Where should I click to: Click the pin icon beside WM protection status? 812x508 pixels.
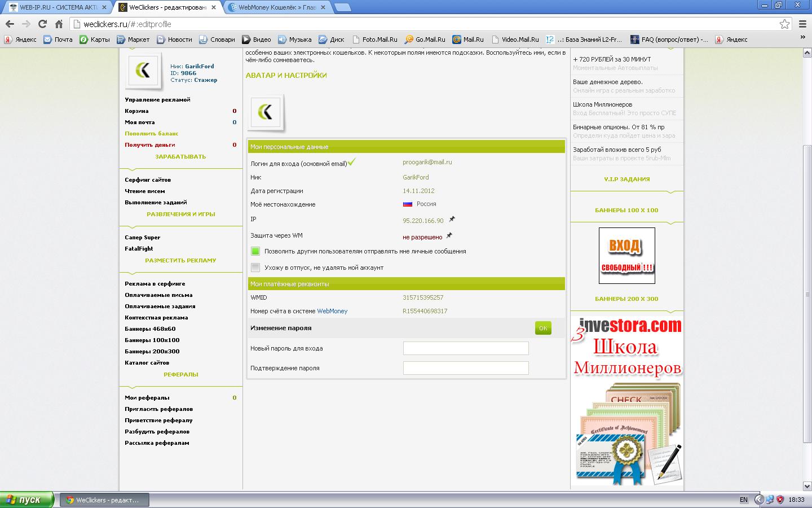point(449,235)
